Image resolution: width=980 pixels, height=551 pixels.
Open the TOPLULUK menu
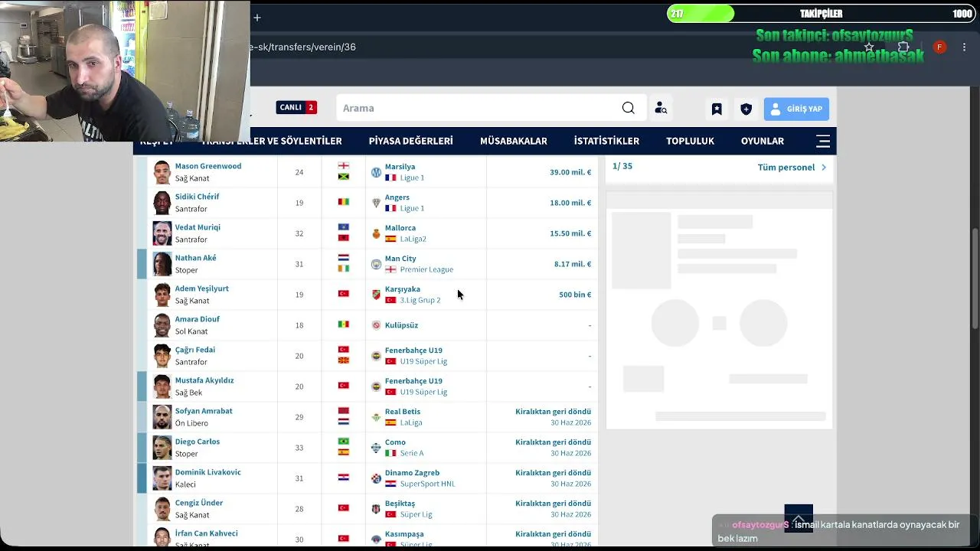[690, 141]
